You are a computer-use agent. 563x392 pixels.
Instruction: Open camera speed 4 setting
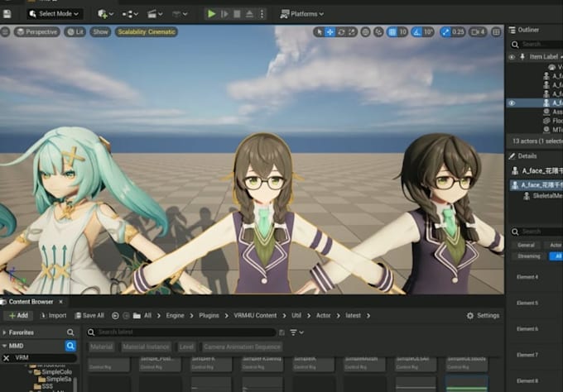(x=478, y=32)
